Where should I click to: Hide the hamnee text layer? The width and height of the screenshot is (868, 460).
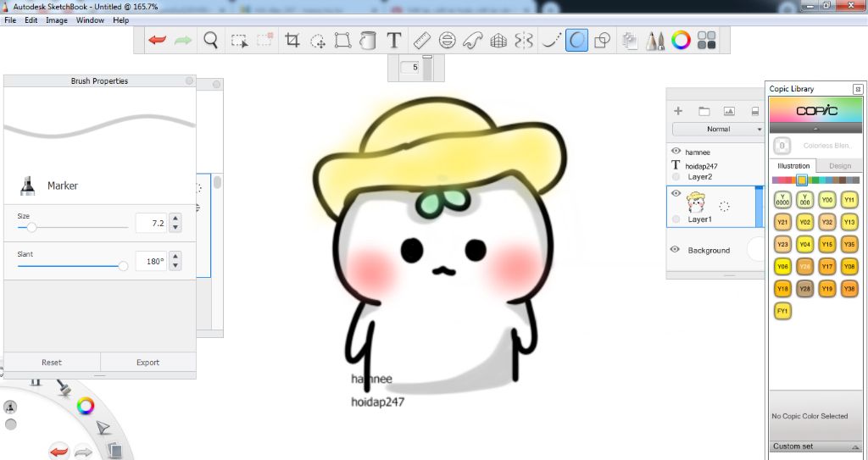[x=676, y=151]
